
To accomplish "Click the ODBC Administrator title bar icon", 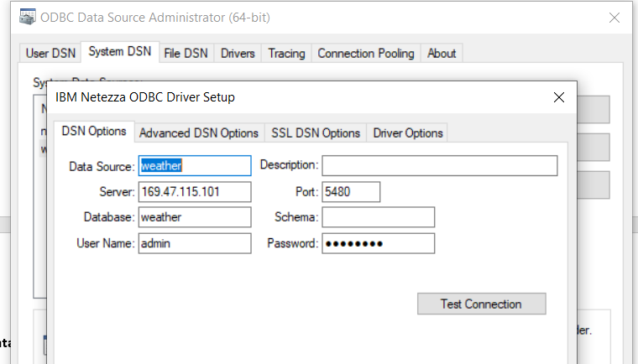I will pos(29,18).
